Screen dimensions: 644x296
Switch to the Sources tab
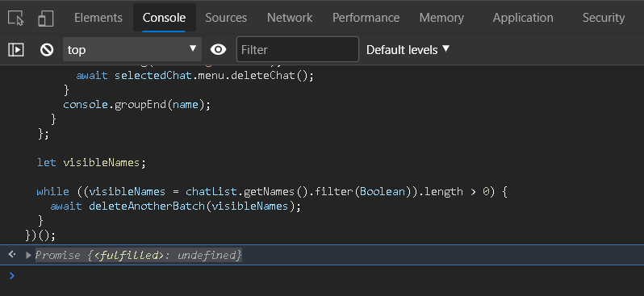(x=226, y=18)
